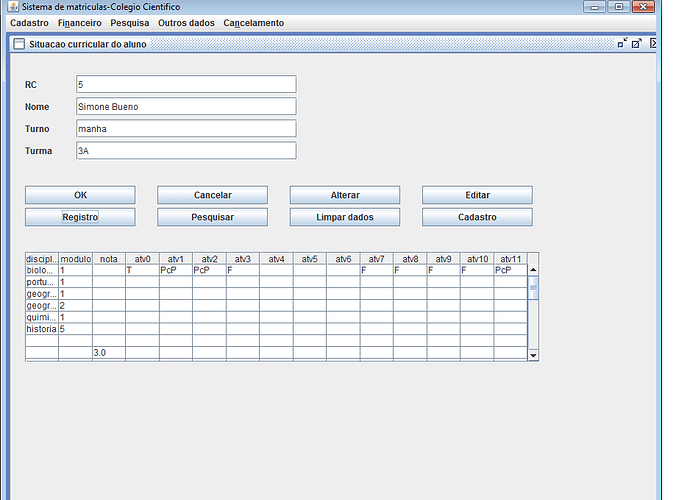The height and width of the screenshot is (500, 690).
Task: Click the atv0 column header
Action: [143, 259]
